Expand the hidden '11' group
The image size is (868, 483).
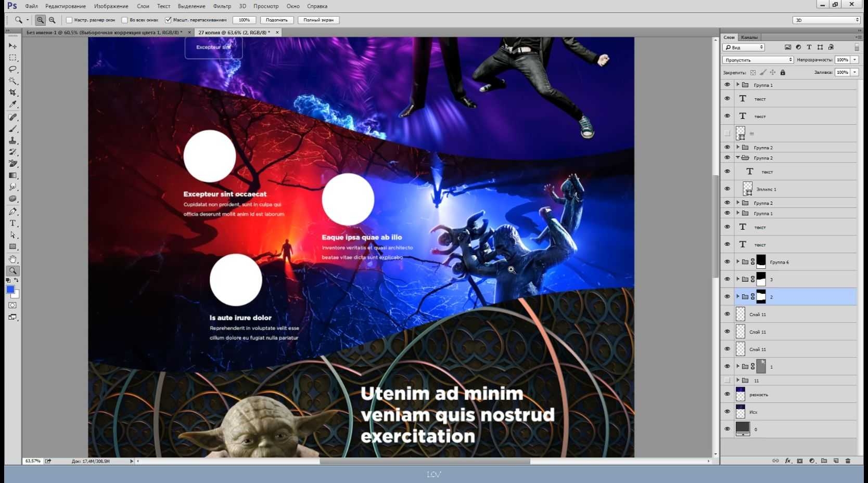[x=738, y=380]
